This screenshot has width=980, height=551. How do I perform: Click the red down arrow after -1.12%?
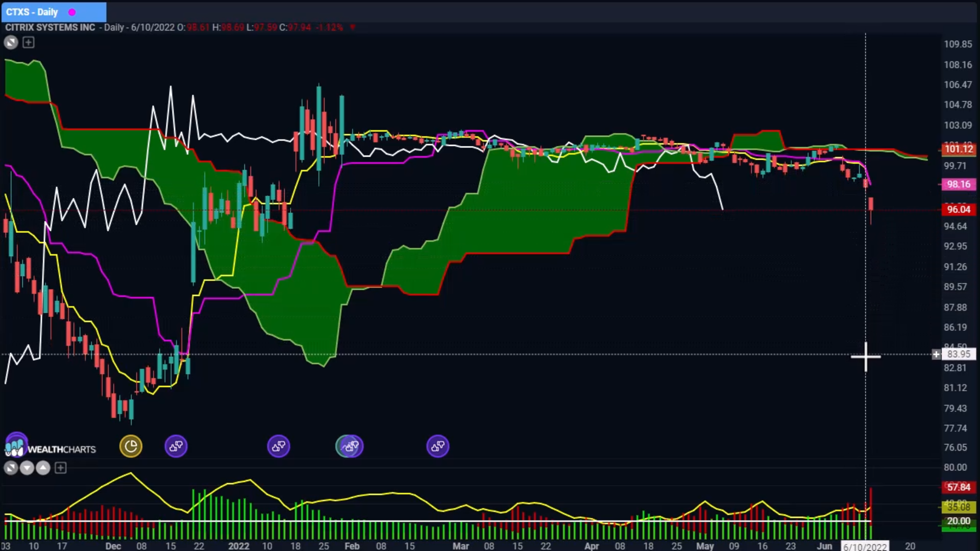tap(352, 28)
